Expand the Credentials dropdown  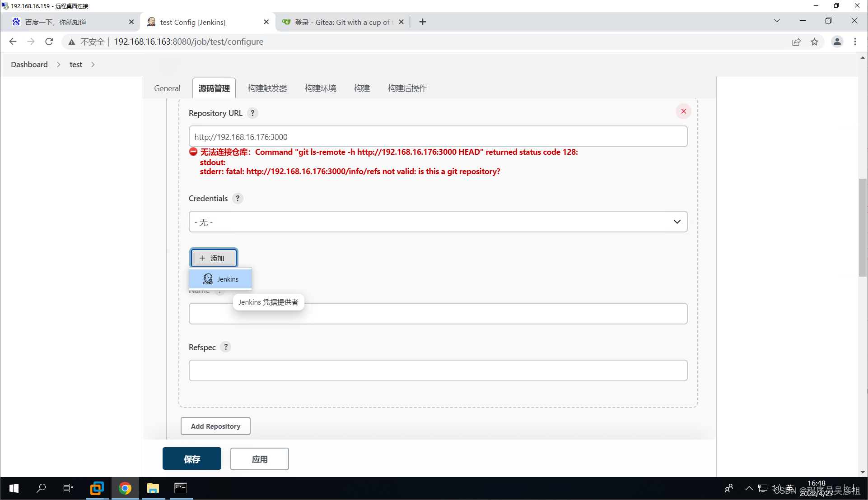pyautogui.click(x=438, y=222)
